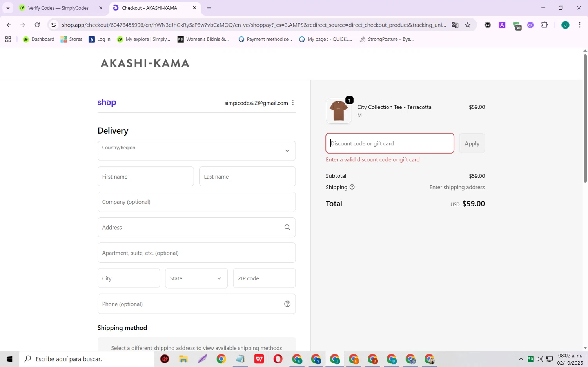Apply the discount code

[x=472, y=143]
